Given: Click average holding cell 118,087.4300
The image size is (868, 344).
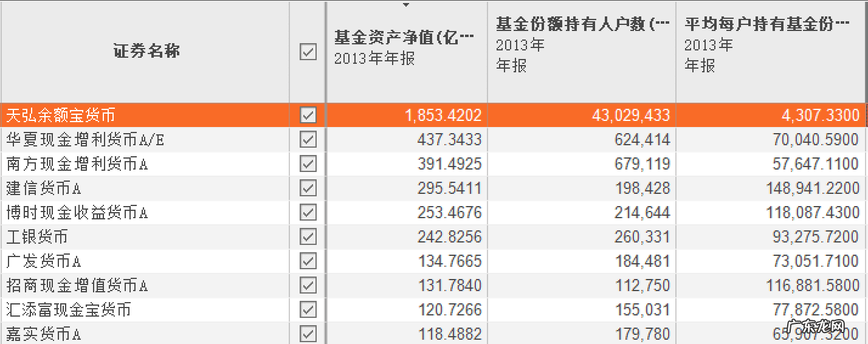Looking at the screenshot, I should [771, 213].
